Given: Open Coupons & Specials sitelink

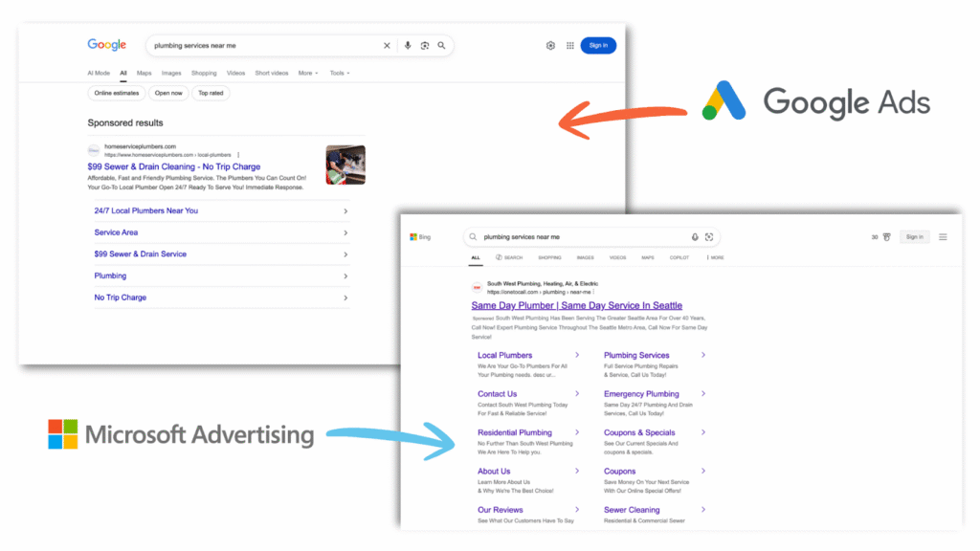Looking at the screenshot, I should tap(639, 432).
